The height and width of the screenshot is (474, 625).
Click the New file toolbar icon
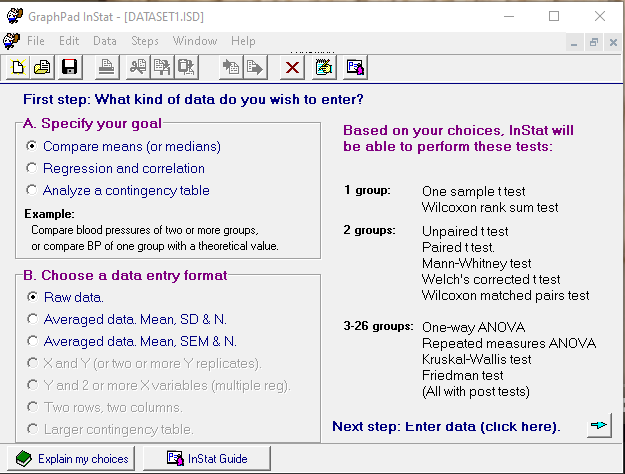[x=18, y=68]
